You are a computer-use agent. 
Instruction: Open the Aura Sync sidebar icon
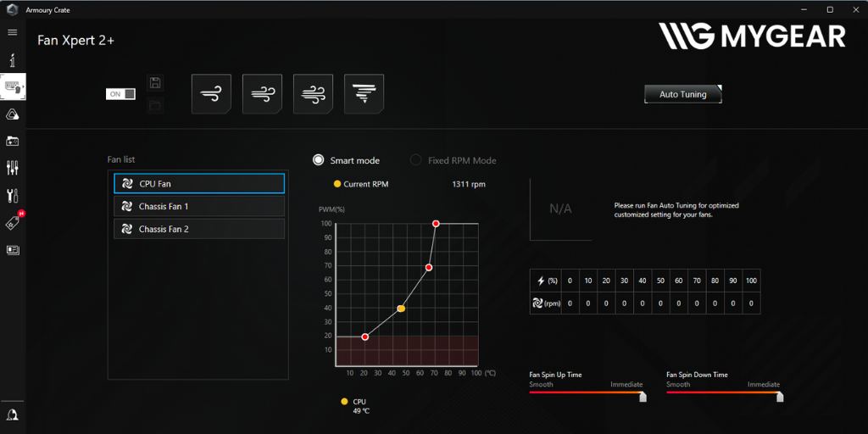(x=12, y=114)
